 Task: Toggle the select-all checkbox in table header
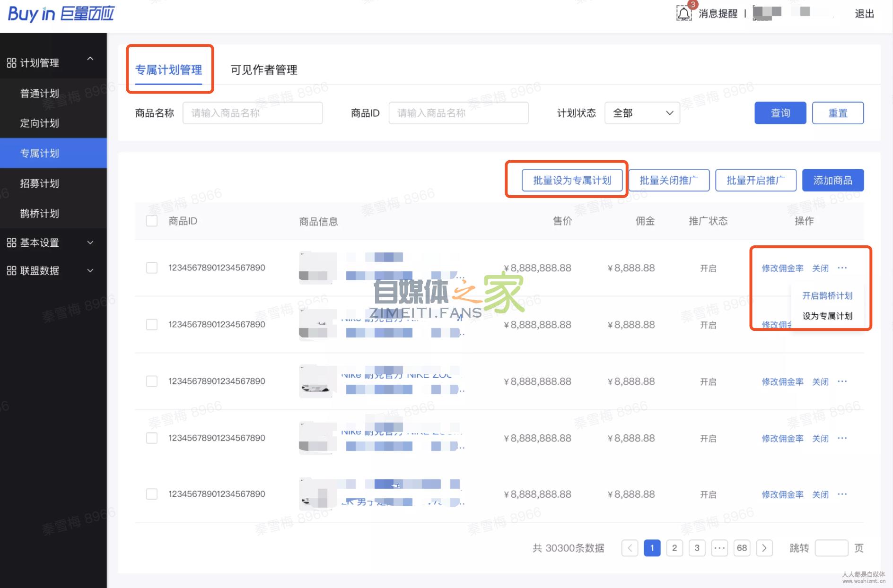152,221
